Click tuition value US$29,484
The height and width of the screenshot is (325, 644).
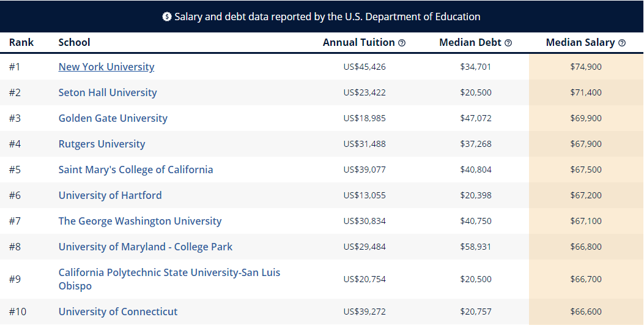[x=365, y=247]
